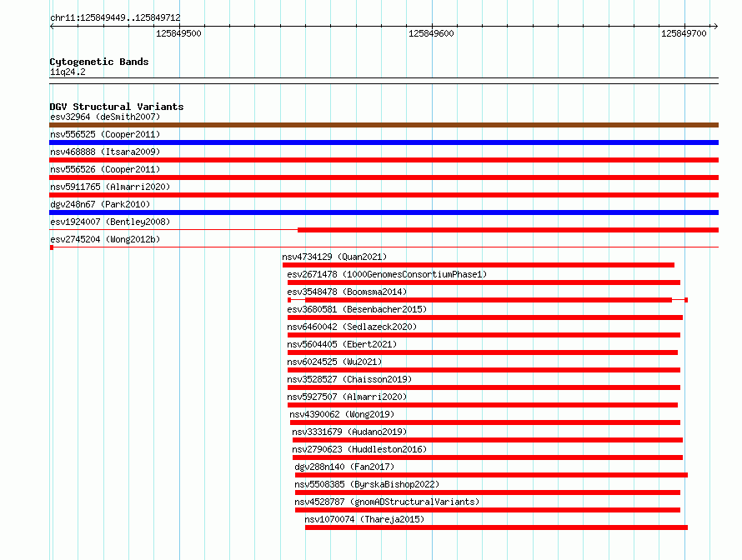Open nsv4390062 (Wong2019) label
Image resolution: width=742 pixels, height=560 pixels.
[342, 414]
